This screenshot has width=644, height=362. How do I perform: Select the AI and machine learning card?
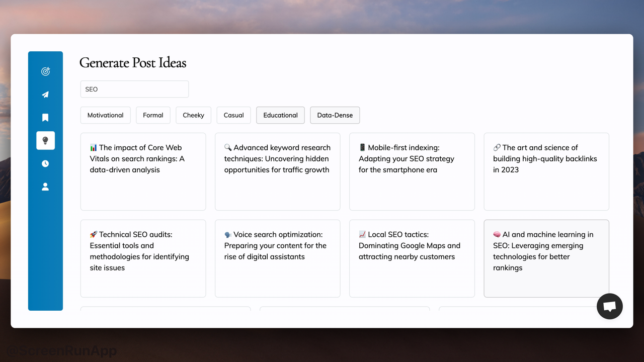click(x=546, y=258)
